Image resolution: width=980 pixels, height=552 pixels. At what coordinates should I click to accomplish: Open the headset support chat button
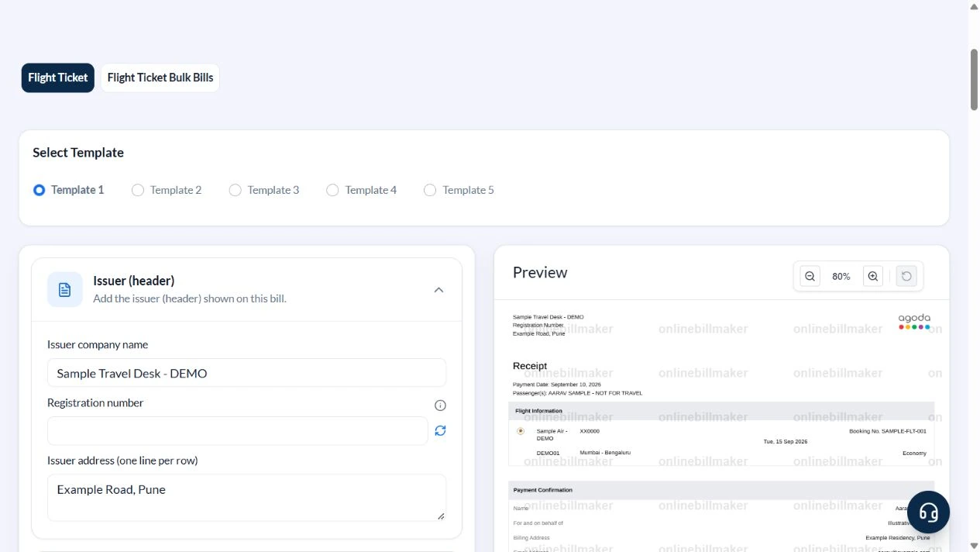(x=928, y=512)
